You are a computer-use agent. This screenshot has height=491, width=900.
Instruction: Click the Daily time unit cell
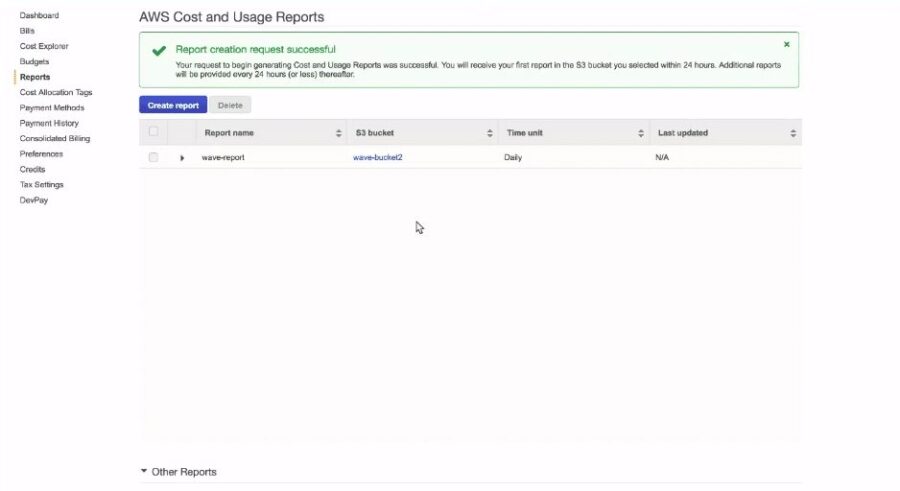click(x=513, y=157)
